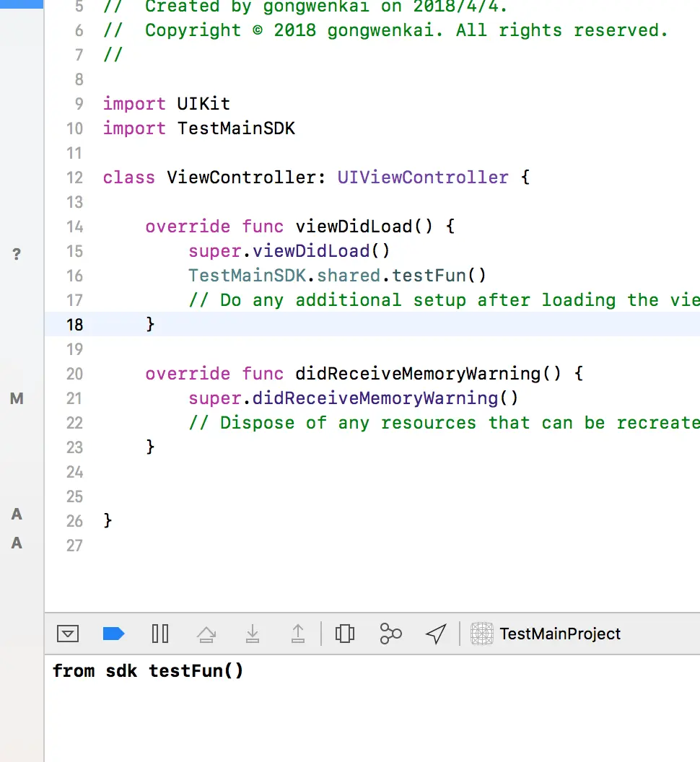Click the 'Created by gongwenkai' comment line
This screenshot has width=700, height=762.
click(x=305, y=6)
